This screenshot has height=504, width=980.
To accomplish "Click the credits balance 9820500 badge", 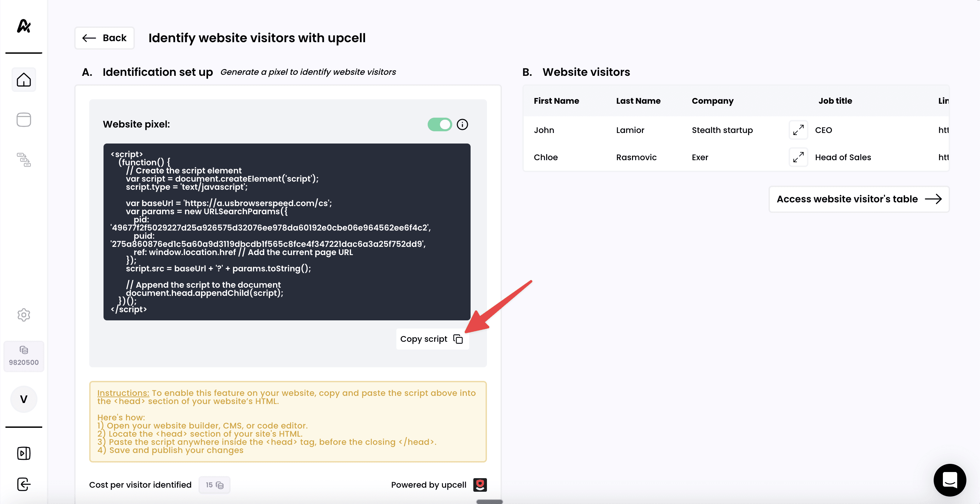I will coord(23,356).
